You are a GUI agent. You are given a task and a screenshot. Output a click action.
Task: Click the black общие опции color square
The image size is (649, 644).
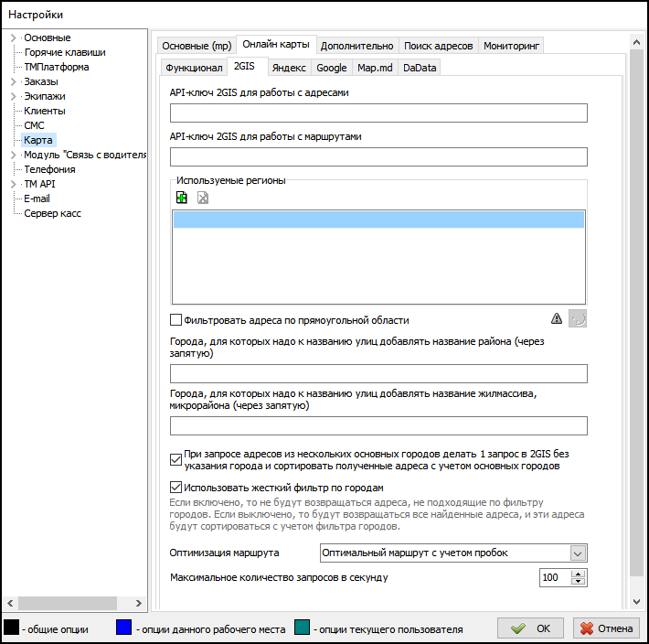click(12, 628)
